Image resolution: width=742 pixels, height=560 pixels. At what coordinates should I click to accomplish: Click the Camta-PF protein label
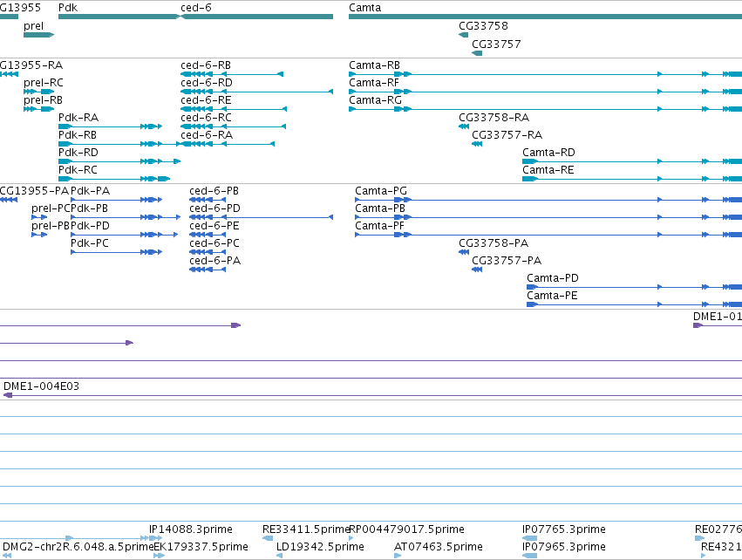click(380, 226)
